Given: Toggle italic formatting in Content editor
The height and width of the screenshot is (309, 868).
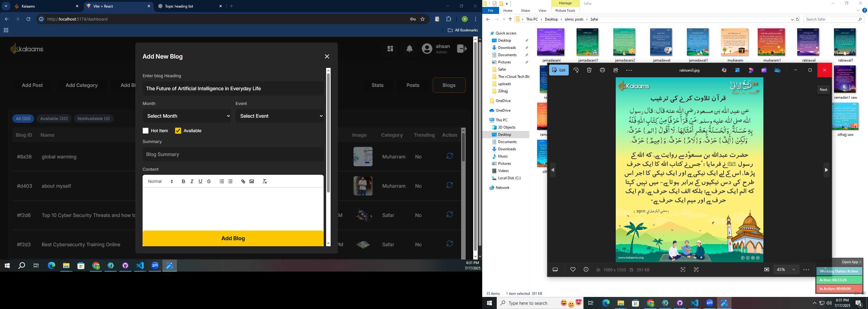Looking at the screenshot, I should coord(192,181).
